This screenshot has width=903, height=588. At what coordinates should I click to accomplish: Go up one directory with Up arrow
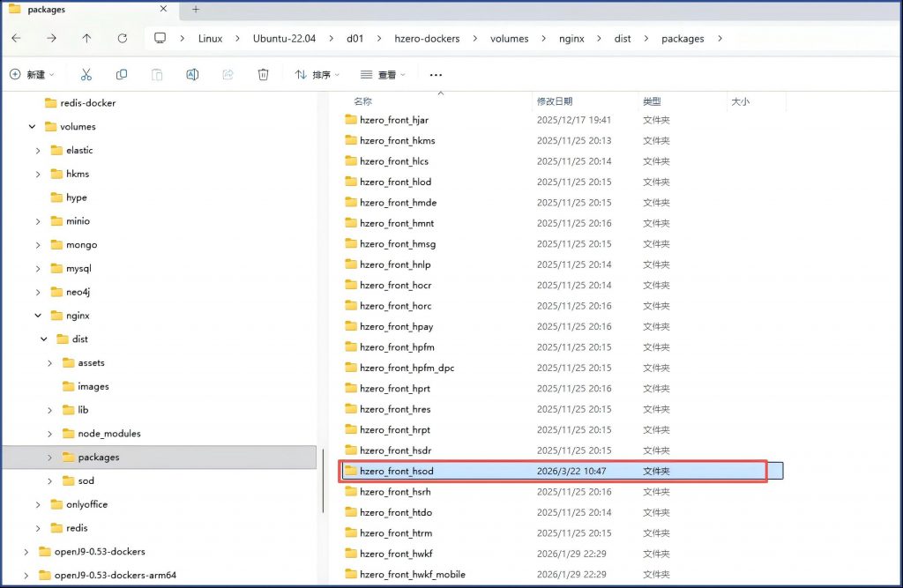coord(86,39)
